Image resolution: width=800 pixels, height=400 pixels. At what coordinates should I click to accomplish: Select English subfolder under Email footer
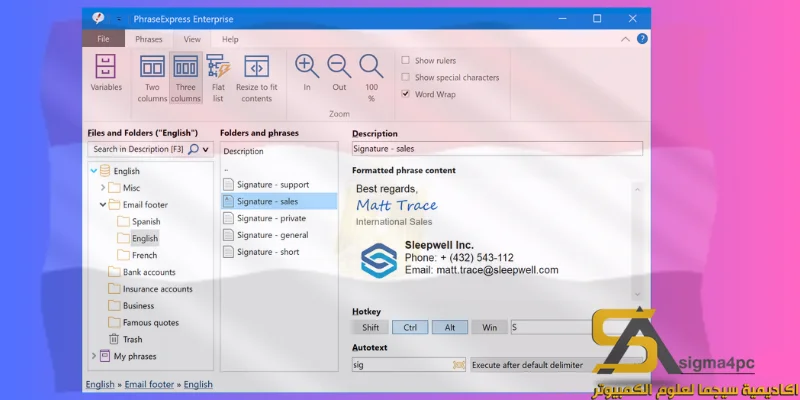[145, 238]
